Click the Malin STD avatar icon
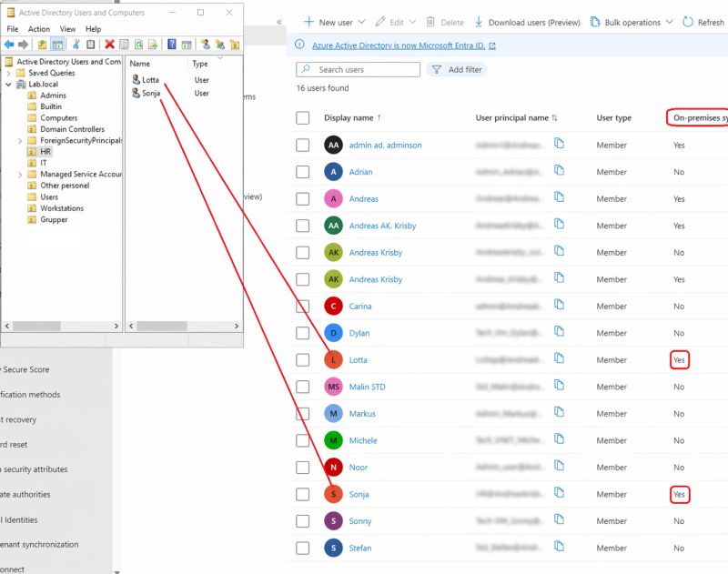The width and height of the screenshot is (728, 574). pos(333,387)
